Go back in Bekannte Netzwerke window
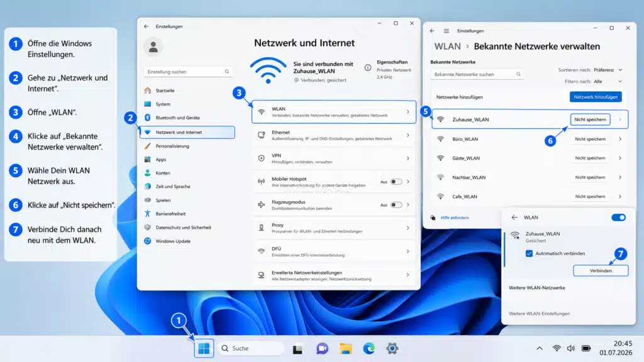644x362 pixels. coord(432,31)
